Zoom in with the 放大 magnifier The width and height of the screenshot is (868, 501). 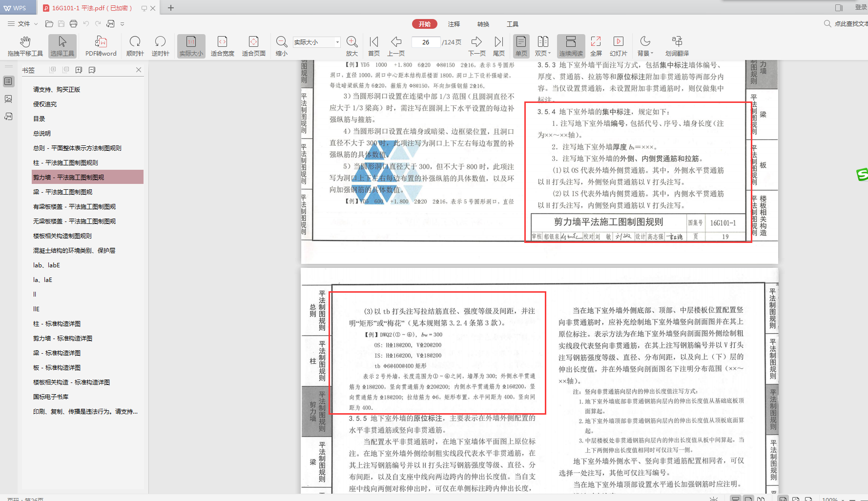click(x=352, y=46)
